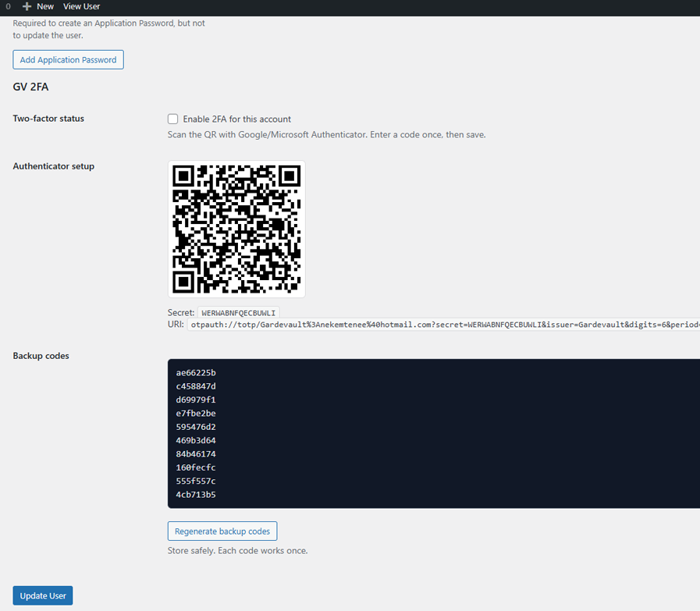Click the comments bubble in admin bar

[8, 7]
